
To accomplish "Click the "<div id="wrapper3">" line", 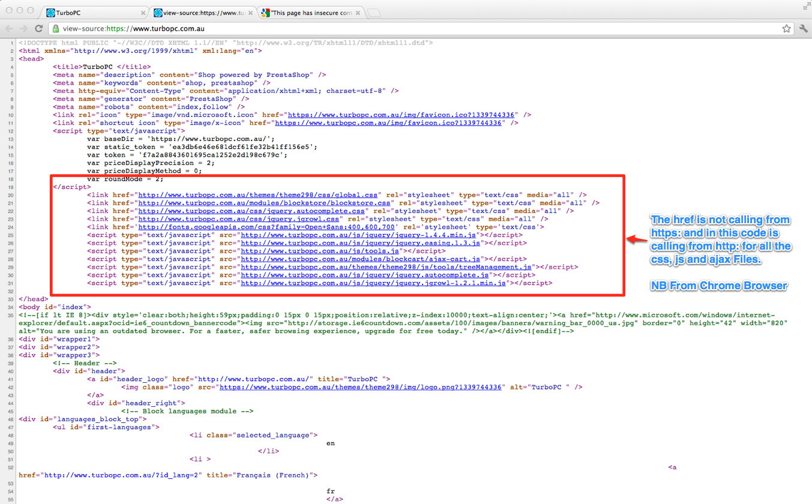I will coord(59,355).
